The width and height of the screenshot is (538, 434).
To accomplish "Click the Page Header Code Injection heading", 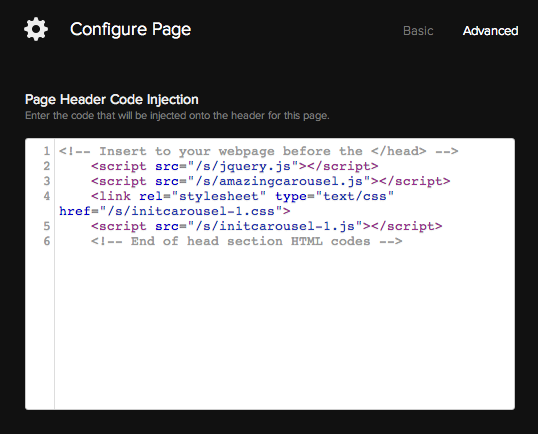I will [112, 99].
